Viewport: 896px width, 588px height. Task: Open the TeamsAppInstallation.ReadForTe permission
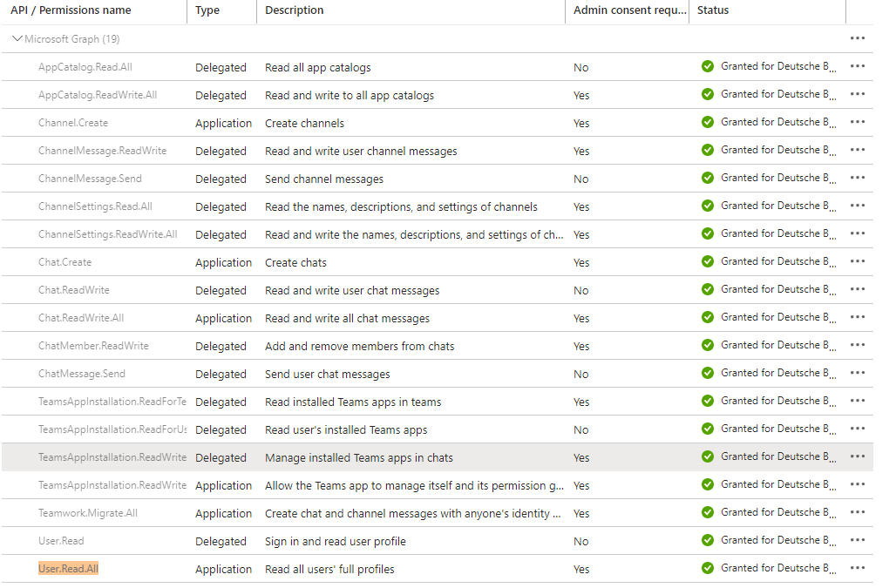[x=112, y=402]
